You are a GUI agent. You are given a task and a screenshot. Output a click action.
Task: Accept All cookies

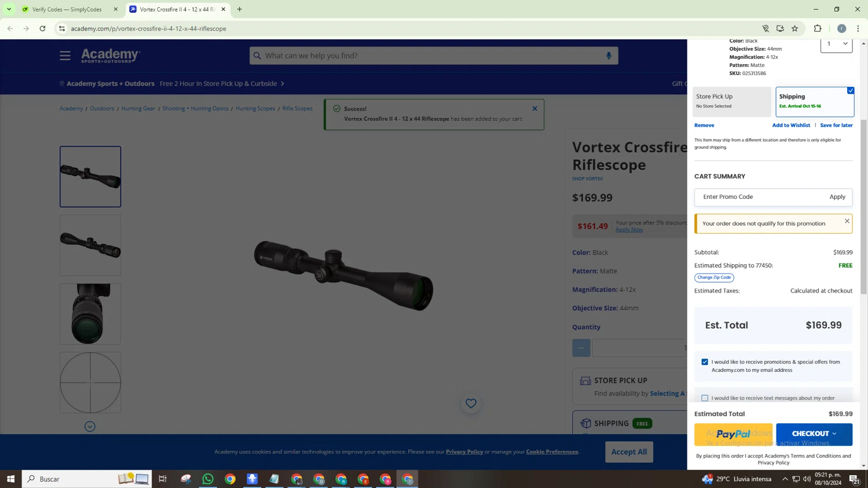click(x=629, y=452)
